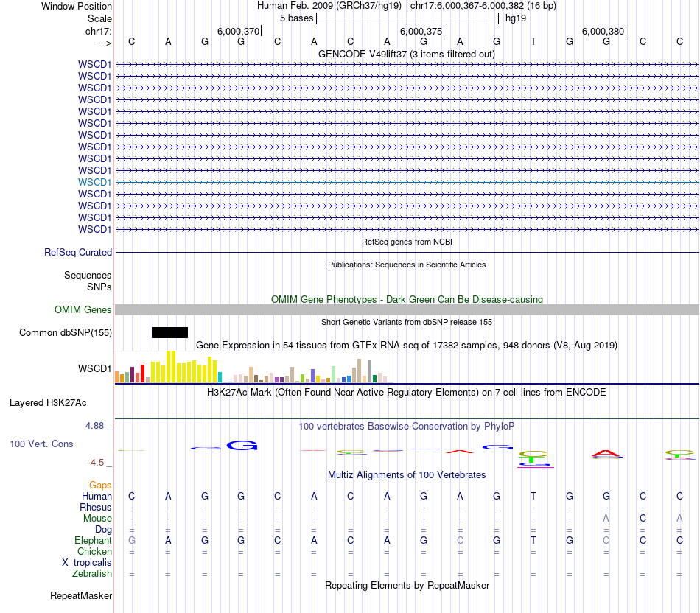Click the '100 Vert. Cons' track label
This screenshot has height=613, width=700.
coord(41,444)
